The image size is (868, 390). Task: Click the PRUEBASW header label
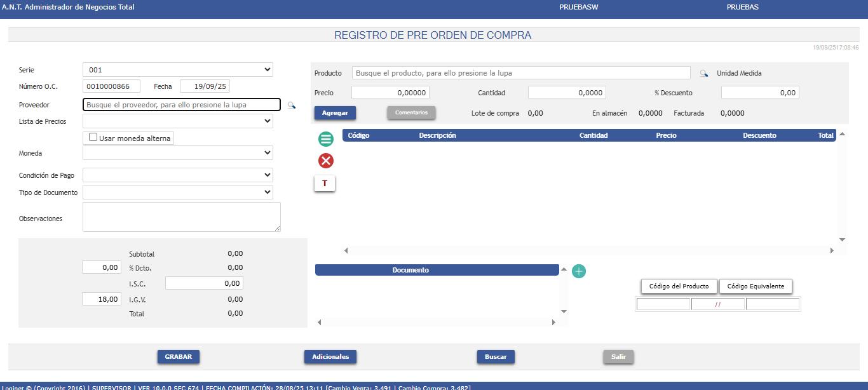[579, 8]
